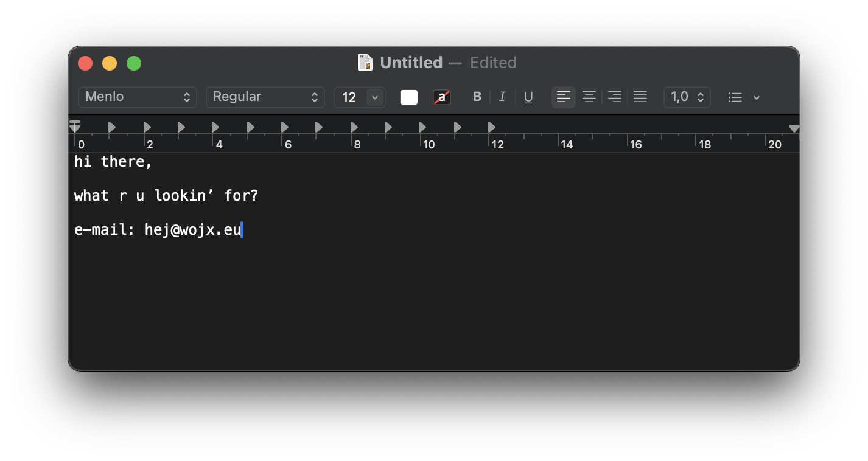Expand the font size dropdown arrow
The image size is (868, 461).
pos(375,97)
